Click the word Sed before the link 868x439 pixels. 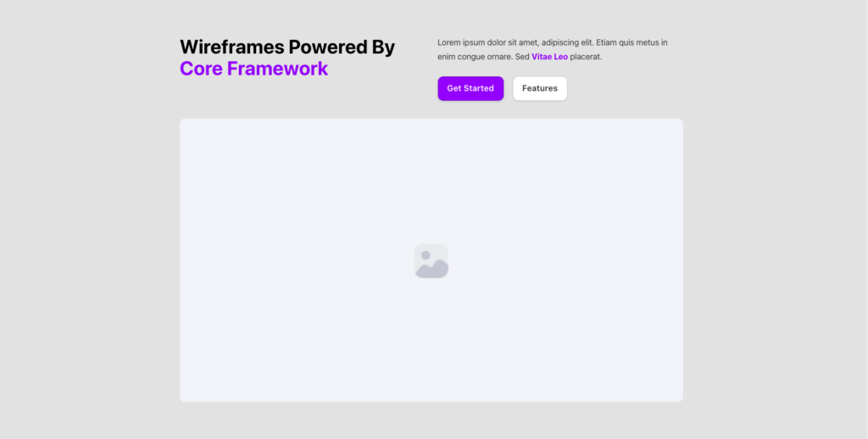click(x=522, y=57)
